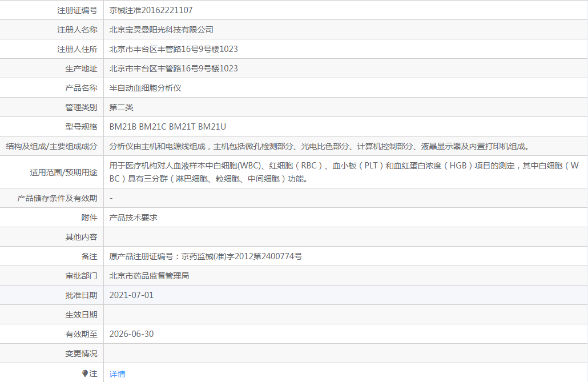Click the 备注 row label
This screenshot has height=382, width=588.
point(89,257)
